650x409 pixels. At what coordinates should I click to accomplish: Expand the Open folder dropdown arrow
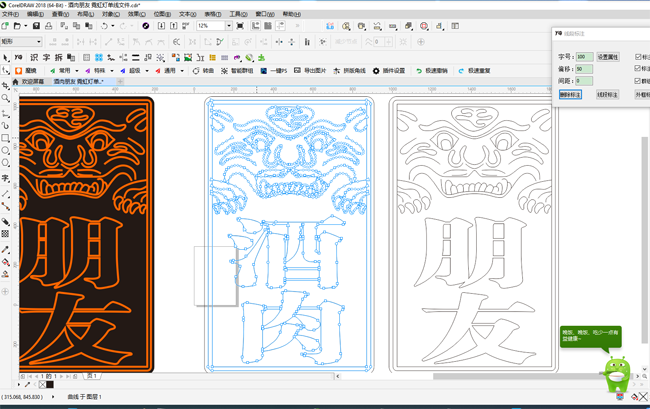coord(26,26)
